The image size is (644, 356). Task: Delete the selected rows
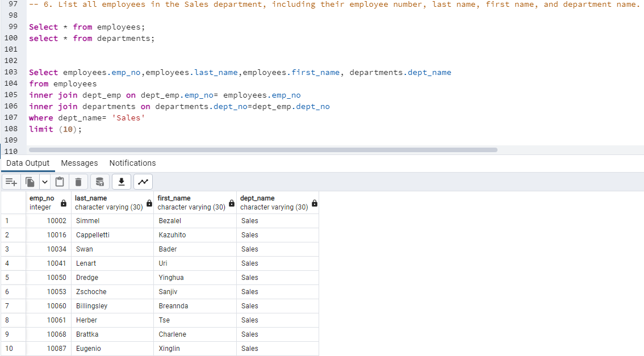coord(78,182)
